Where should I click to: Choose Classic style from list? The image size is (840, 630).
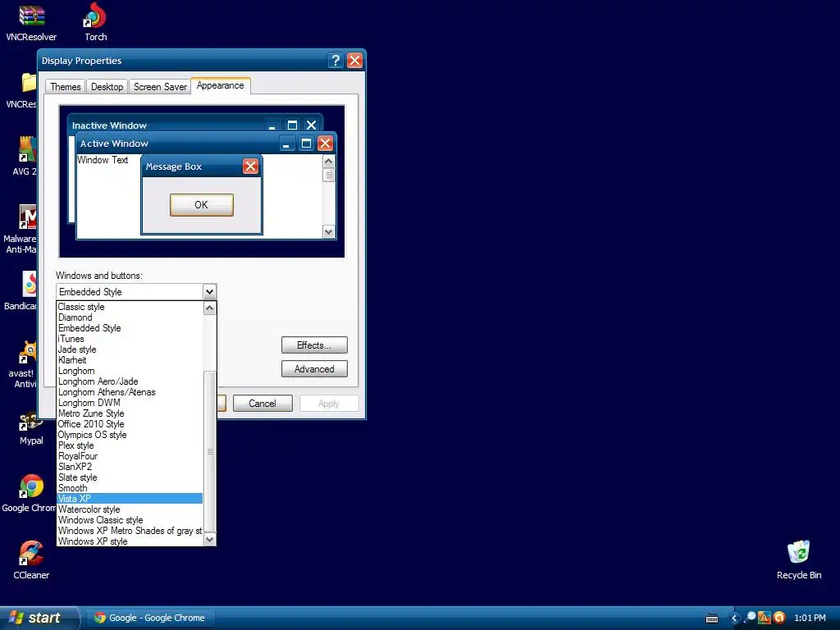(x=130, y=307)
